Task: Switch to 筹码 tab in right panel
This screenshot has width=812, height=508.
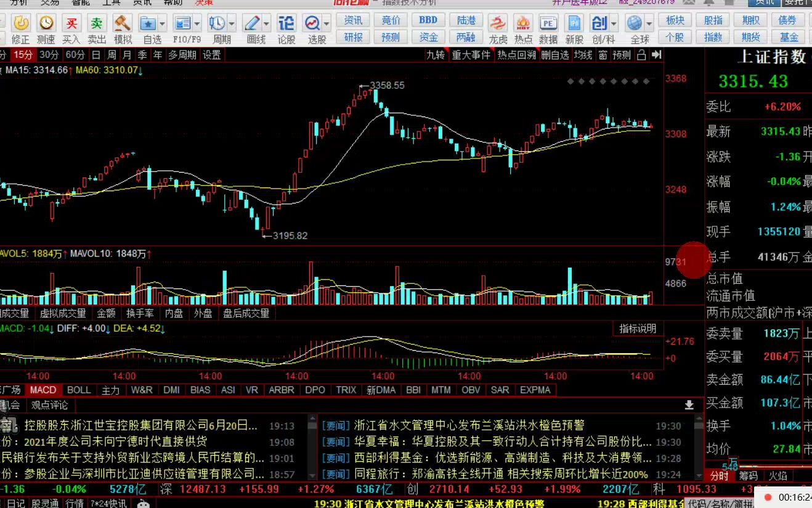Action: (x=749, y=476)
